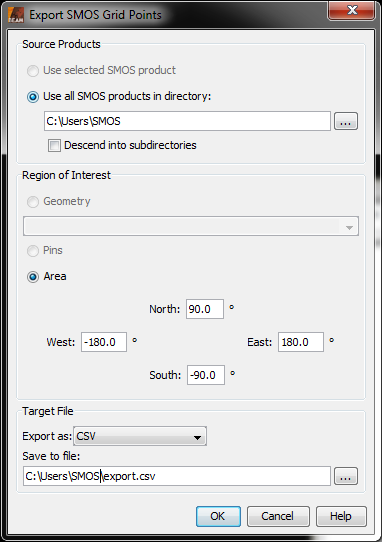Browse for the target export file
Viewport: 382px width, 542px height.
[346, 476]
